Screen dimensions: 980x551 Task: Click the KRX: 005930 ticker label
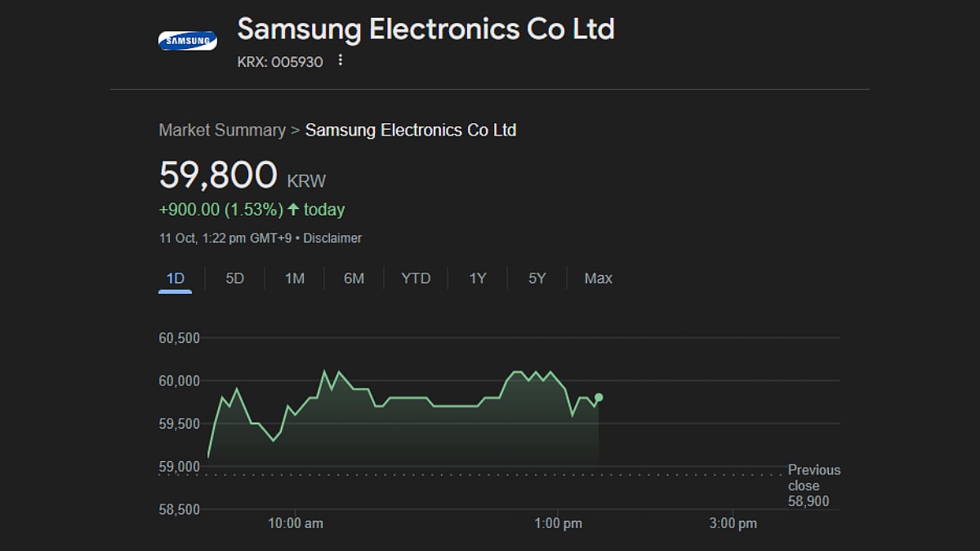pos(280,61)
